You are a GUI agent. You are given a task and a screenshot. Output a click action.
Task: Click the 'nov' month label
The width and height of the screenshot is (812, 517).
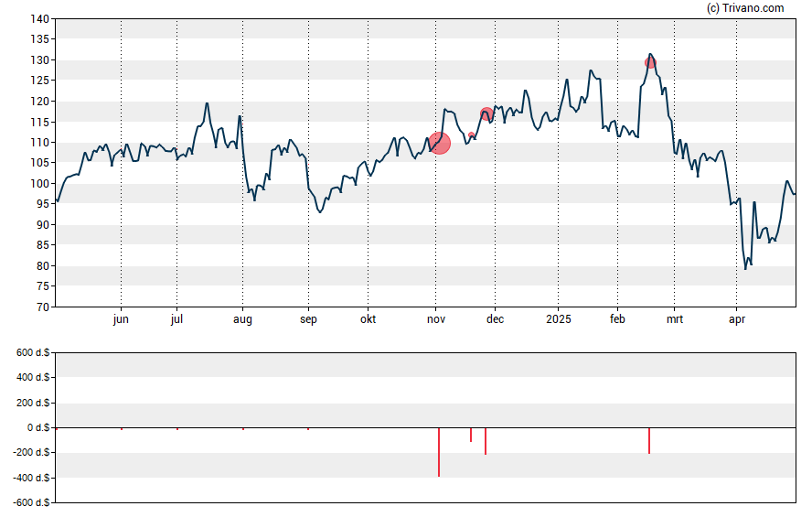click(436, 319)
